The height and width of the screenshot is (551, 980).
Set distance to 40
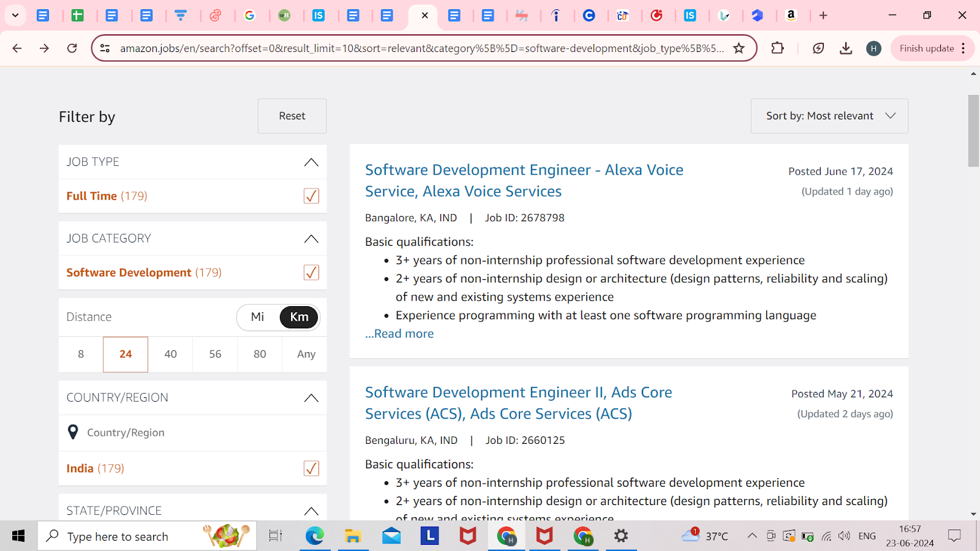[x=170, y=354]
